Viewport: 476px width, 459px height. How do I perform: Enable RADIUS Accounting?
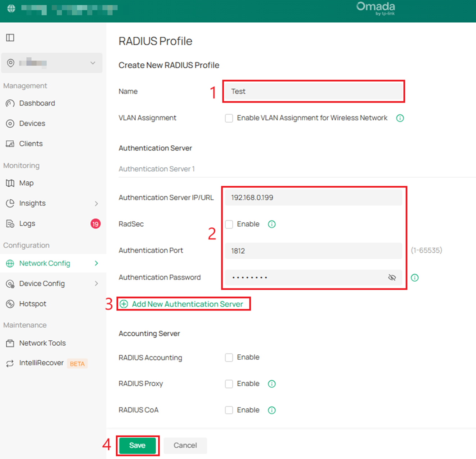[229, 357]
